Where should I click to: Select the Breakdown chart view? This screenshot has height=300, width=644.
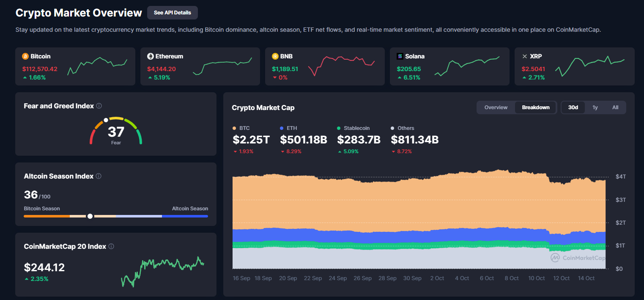pyautogui.click(x=535, y=107)
